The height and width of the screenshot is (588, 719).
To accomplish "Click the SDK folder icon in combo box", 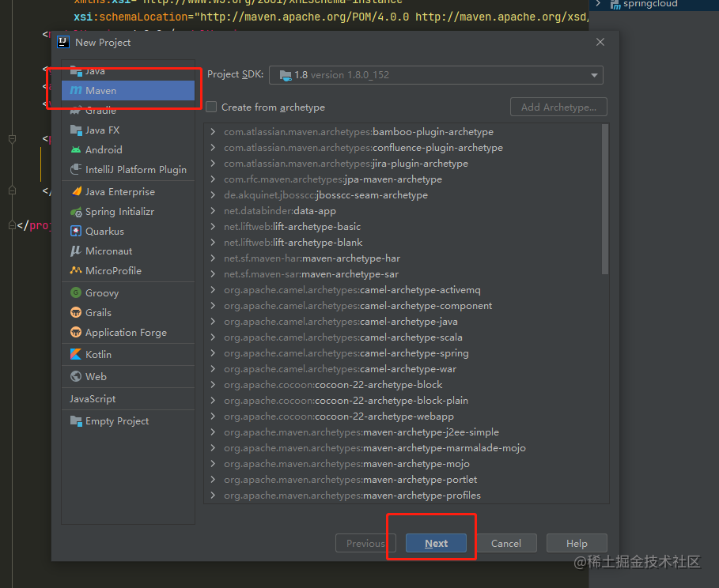I will [x=286, y=75].
